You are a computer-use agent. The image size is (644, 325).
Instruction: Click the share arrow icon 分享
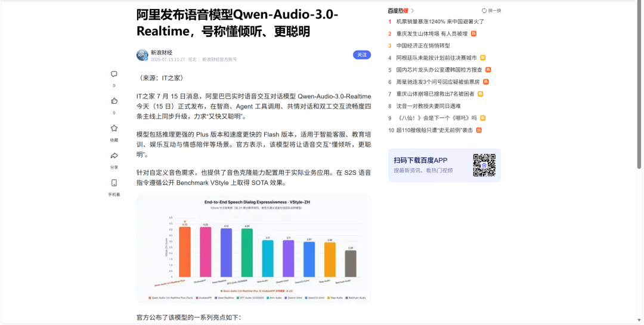pos(114,155)
